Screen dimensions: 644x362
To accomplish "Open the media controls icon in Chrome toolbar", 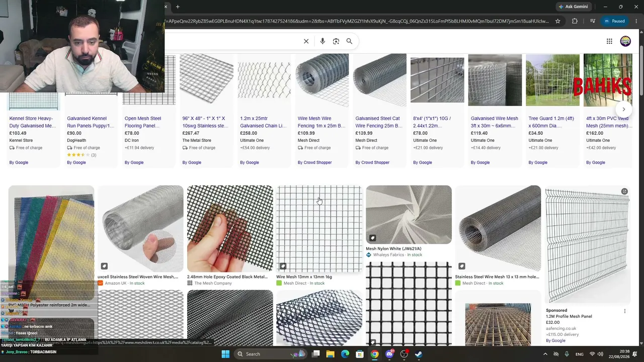I will pos(592,21).
